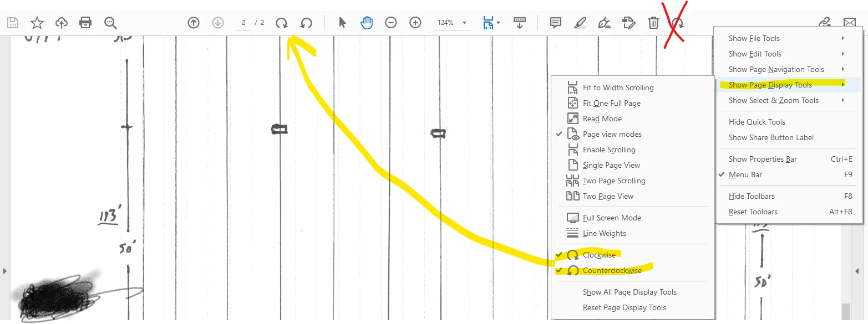This screenshot has width=868, height=324.
Task: Go to next page arrow
Action: click(218, 23)
